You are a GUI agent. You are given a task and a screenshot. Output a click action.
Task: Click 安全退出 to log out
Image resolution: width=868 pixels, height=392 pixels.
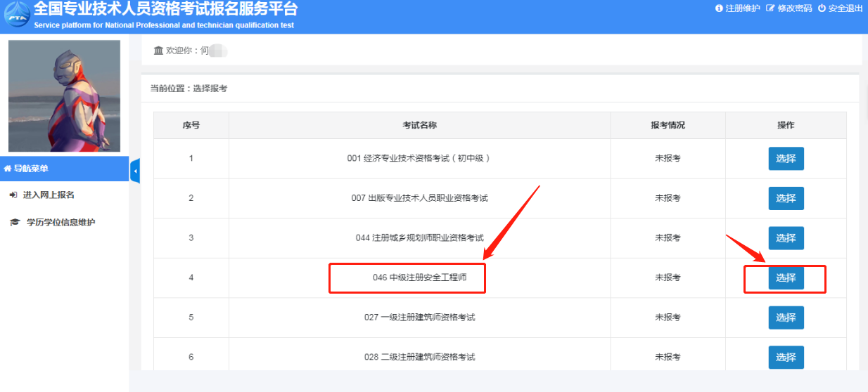(x=841, y=8)
